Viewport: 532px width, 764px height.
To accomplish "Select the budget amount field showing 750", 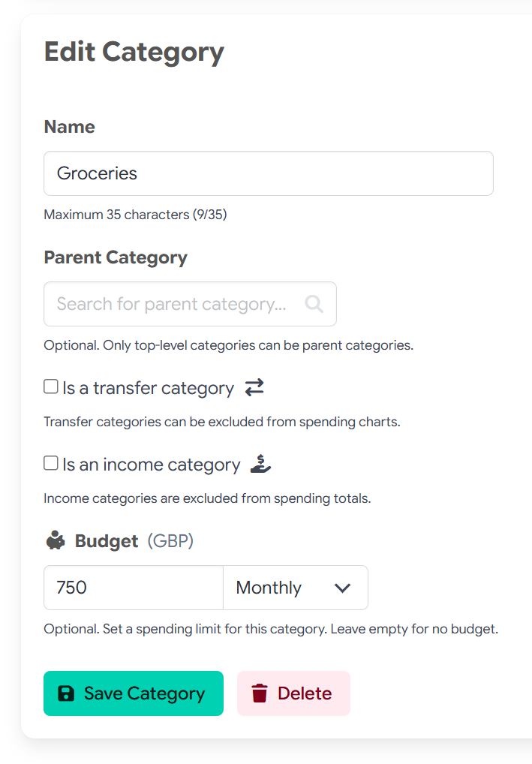I will point(133,588).
